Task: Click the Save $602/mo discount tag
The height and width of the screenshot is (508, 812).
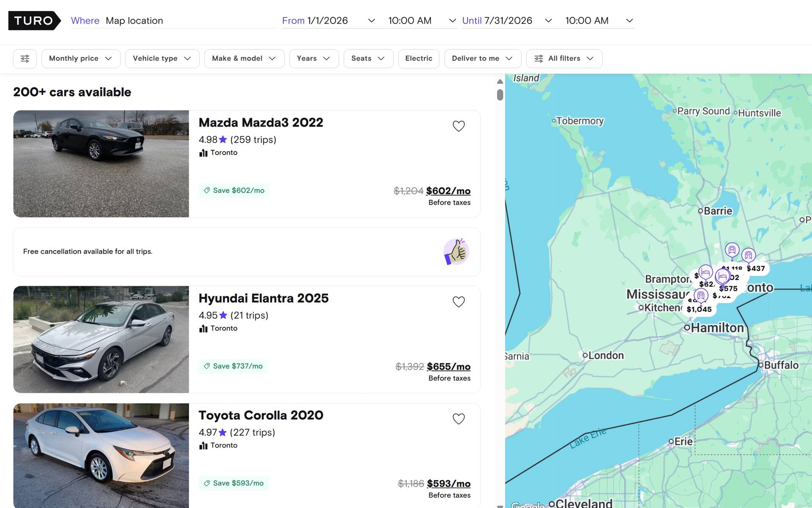Action: pyautogui.click(x=234, y=190)
